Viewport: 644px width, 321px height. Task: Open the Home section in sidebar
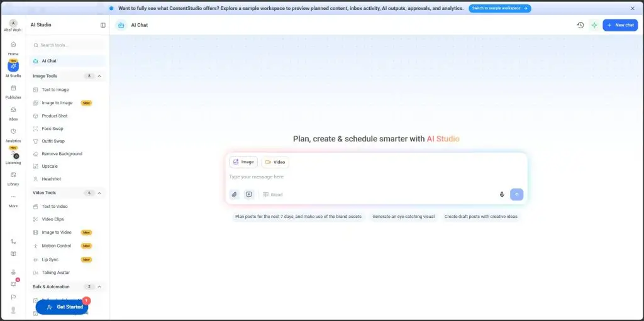pyautogui.click(x=13, y=48)
